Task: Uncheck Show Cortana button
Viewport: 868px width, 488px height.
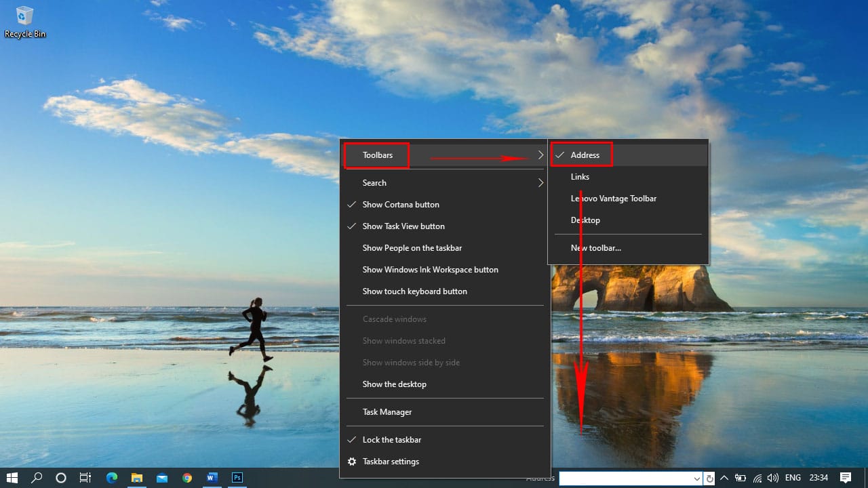Action: pos(400,205)
